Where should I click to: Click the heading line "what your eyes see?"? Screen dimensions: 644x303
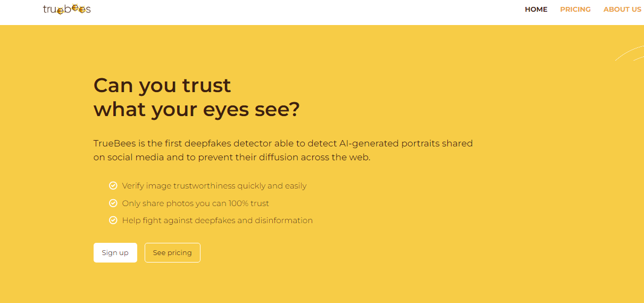pos(197,110)
